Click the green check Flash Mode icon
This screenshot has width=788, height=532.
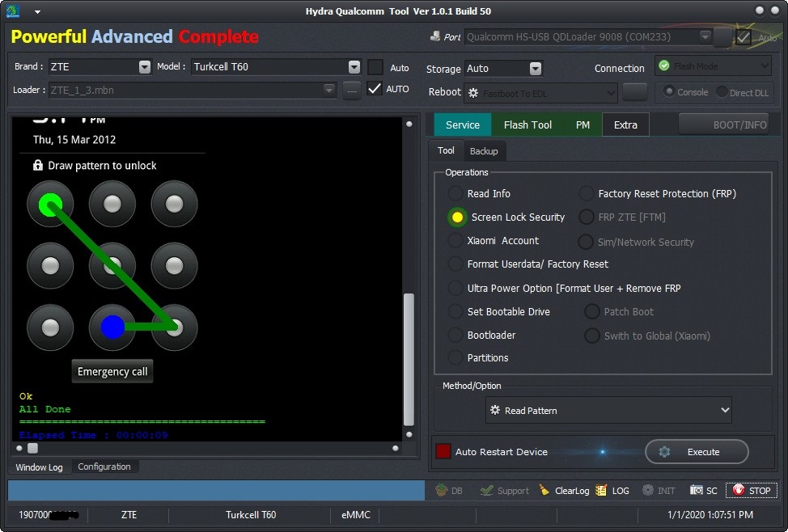coord(664,65)
